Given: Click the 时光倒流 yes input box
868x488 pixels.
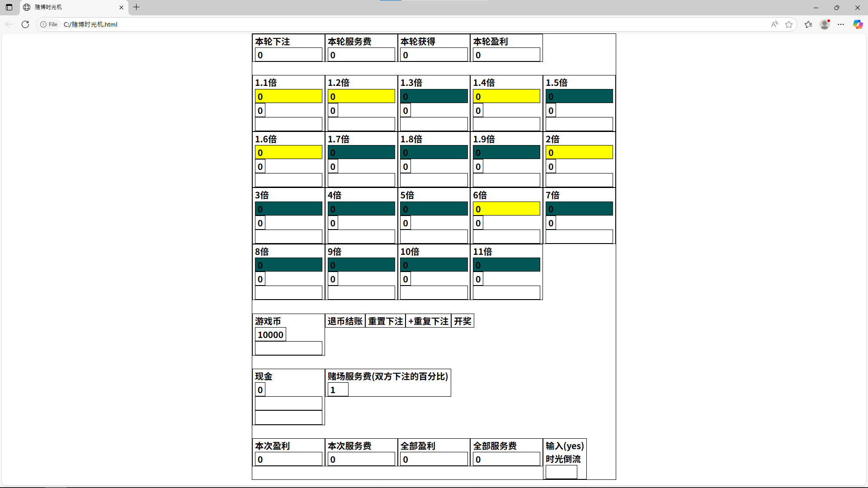Looking at the screenshot, I should click(x=561, y=472).
